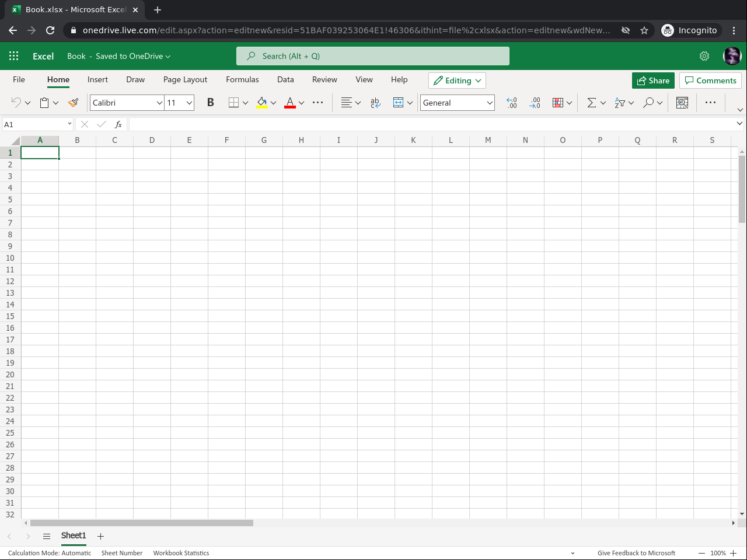Switch to the Draw tab

click(x=135, y=80)
